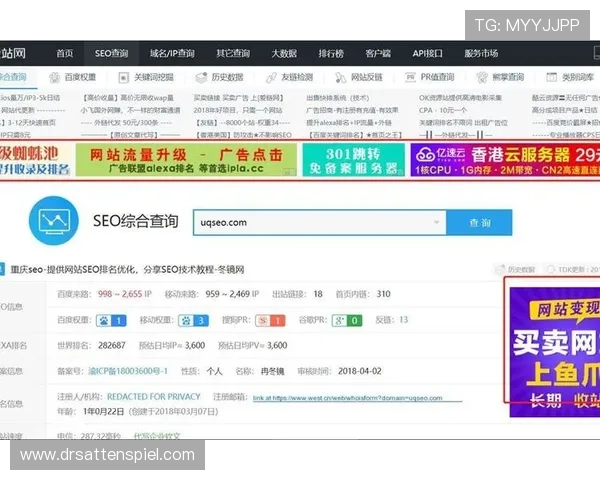This screenshot has height=480, width=600.
Task: Open the 301跳转 免备案服务器 banner
Action: 354,160
